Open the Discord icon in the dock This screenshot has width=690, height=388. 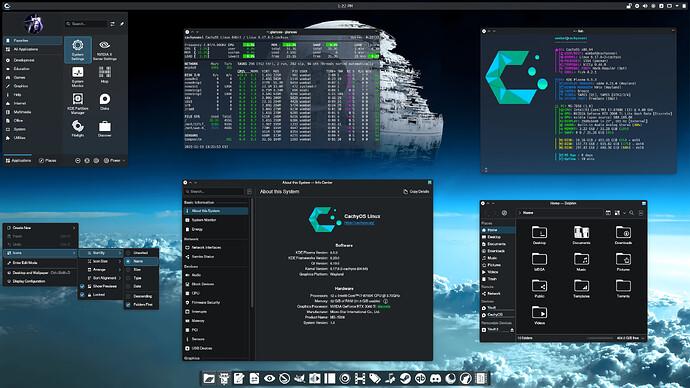435,378
